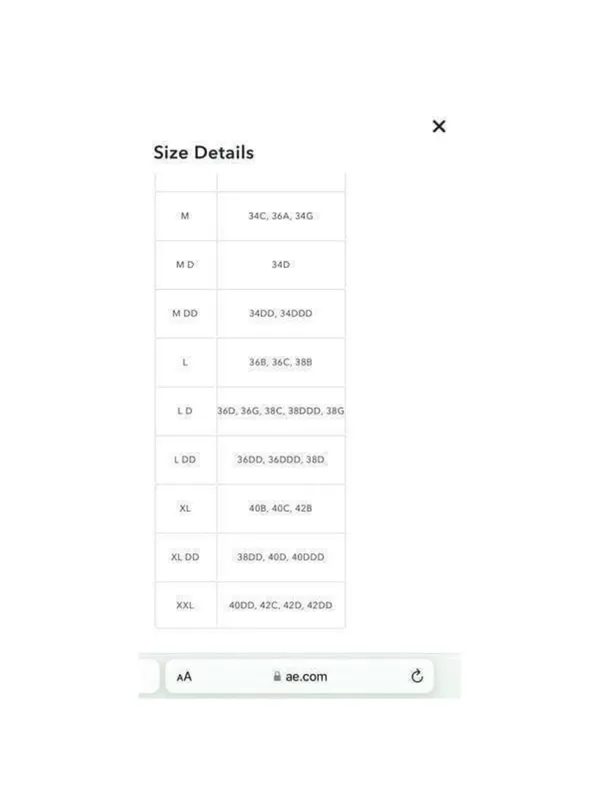
Task: Select the 34DD, 34DDD cell
Action: coord(281,313)
